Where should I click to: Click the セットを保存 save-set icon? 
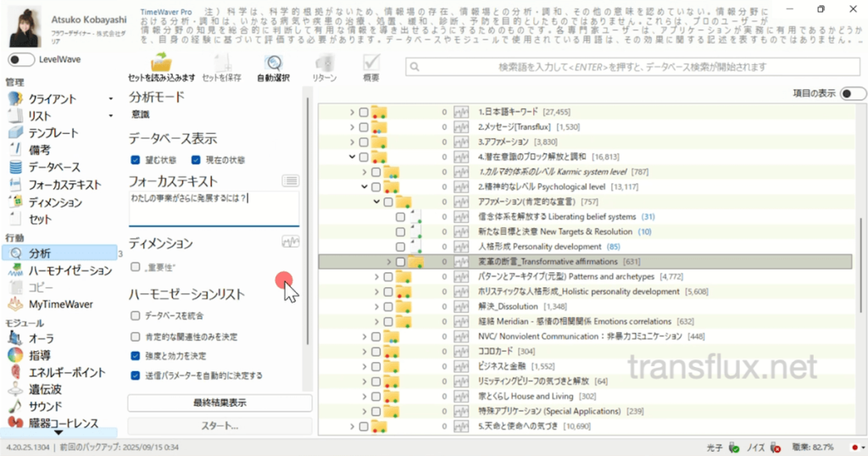click(222, 63)
